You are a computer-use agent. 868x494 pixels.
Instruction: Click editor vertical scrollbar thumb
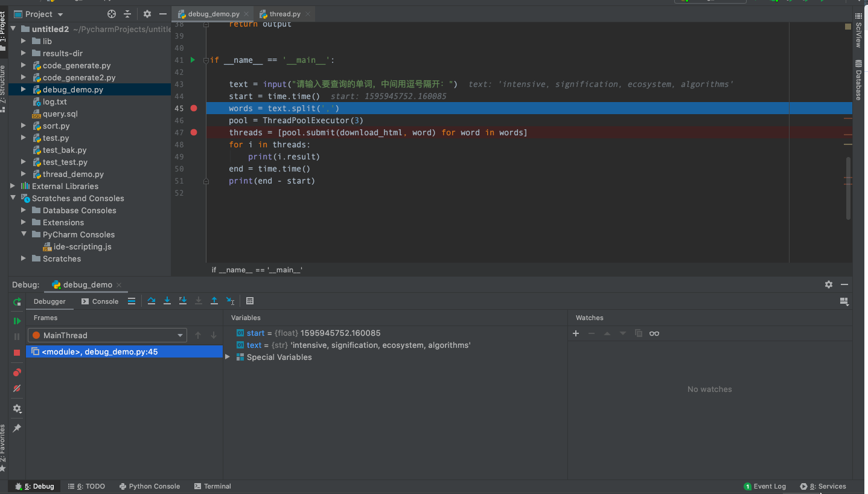(x=848, y=188)
